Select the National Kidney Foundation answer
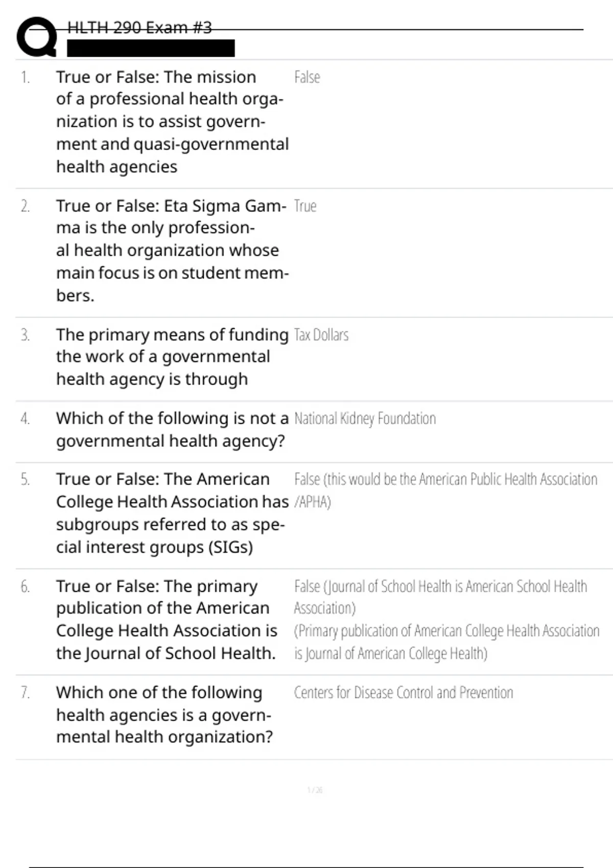Viewport: 613px width, 868px height. pyautogui.click(x=365, y=419)
